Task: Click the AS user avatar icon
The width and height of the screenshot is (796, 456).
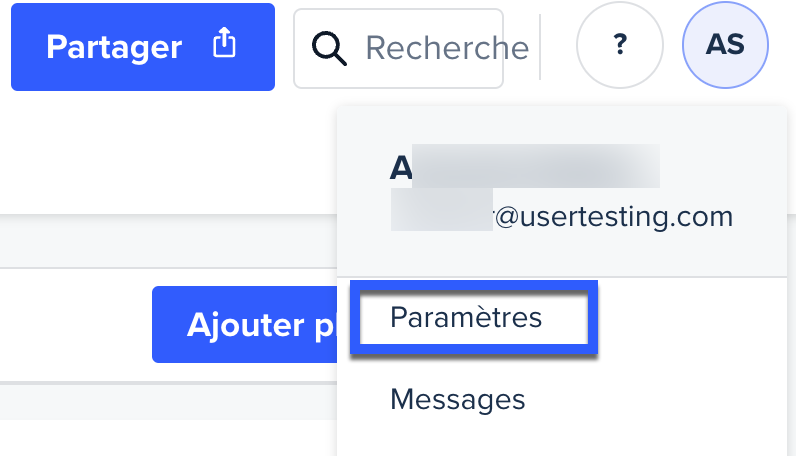Action: (725, 45)
